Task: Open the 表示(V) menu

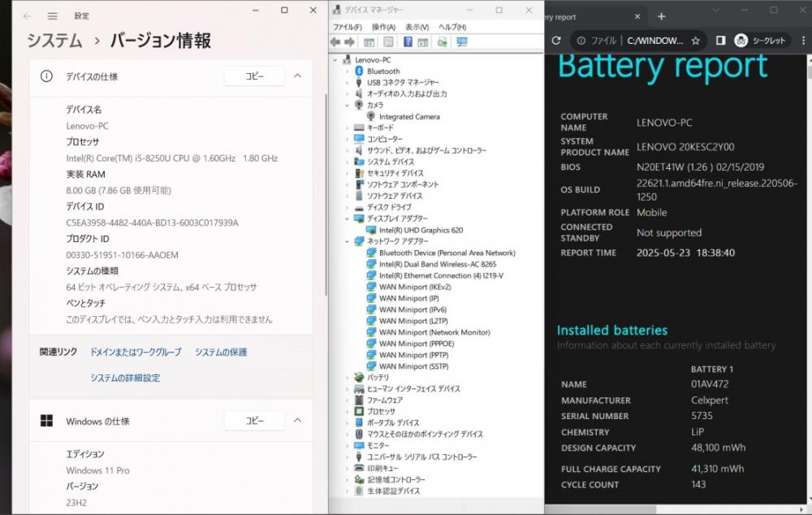Action: point(417,27)
